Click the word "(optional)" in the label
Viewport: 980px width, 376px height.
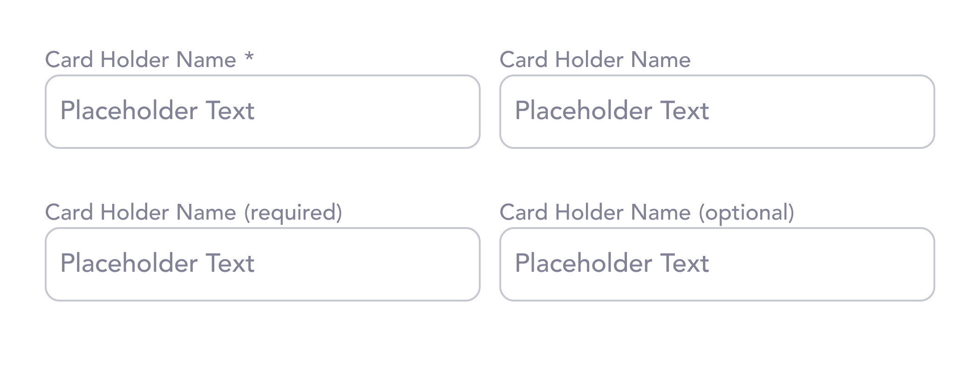pos(747,213)
